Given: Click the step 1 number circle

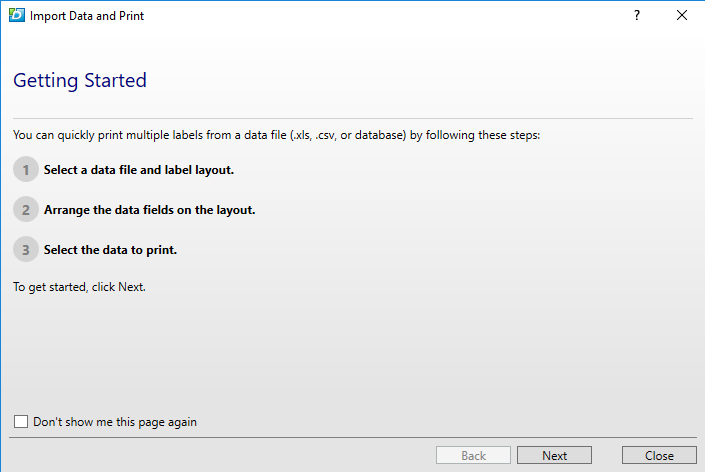Looking at the screenshot, I should click(26, 170).
